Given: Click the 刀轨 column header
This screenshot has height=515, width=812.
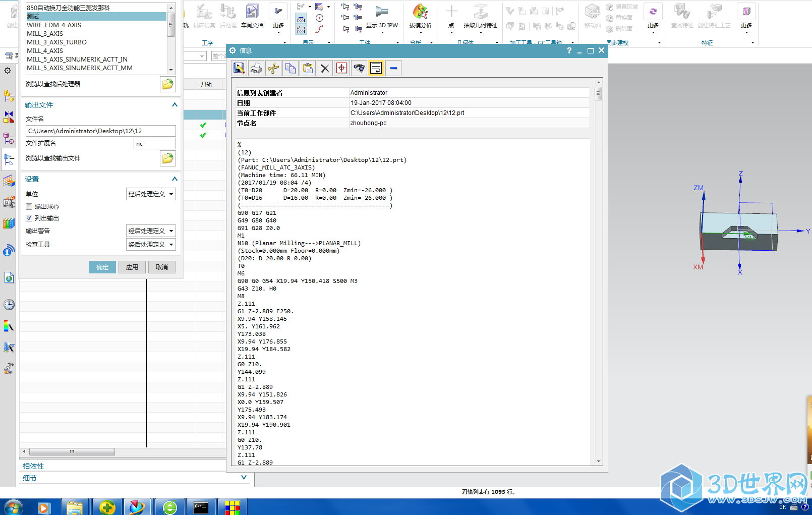Looking at the screenshot, I should point(207,85).
